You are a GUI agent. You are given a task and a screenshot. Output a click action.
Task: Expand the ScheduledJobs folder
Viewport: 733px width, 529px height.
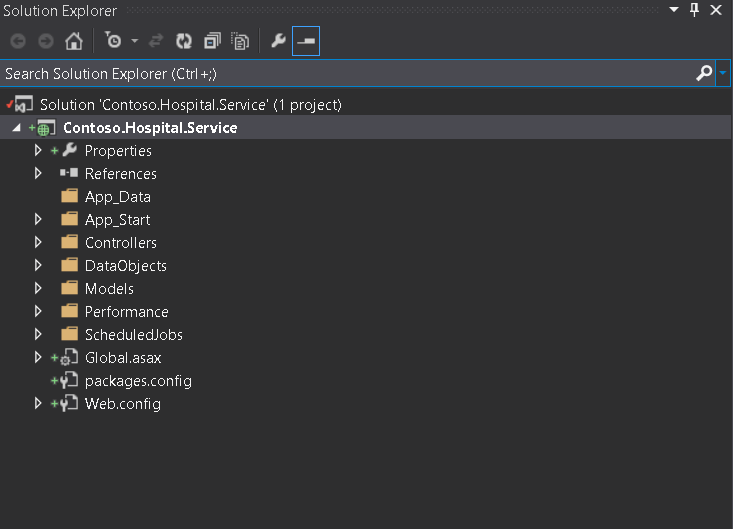click(x=38, y=334)
